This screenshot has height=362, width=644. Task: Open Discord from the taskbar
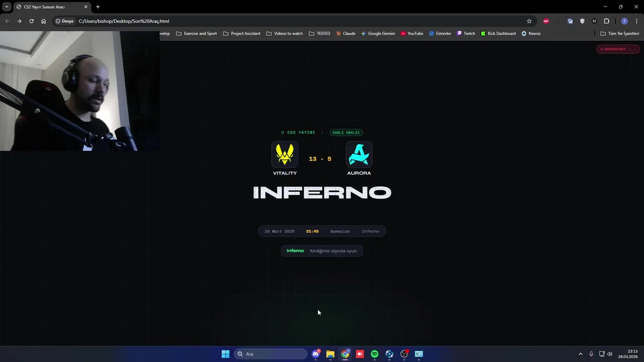pos(315,354)
